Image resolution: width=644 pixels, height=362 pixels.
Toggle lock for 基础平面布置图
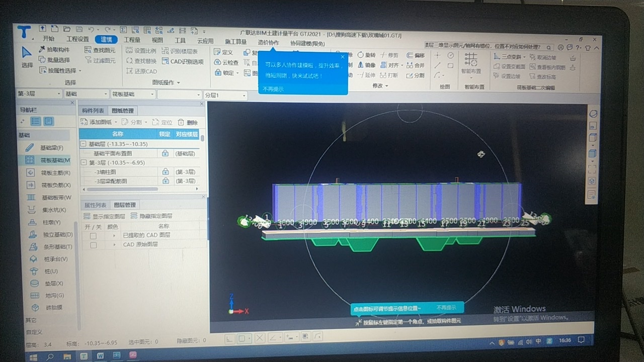[165, 153]
